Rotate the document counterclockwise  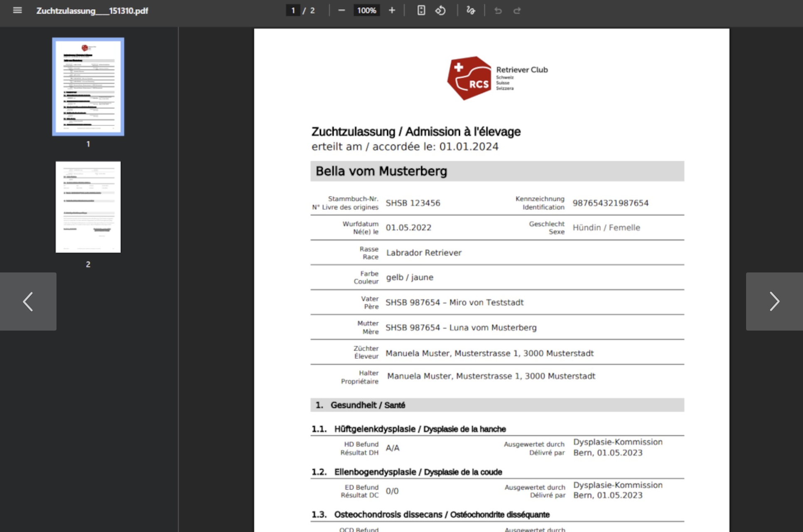[440, 10]
